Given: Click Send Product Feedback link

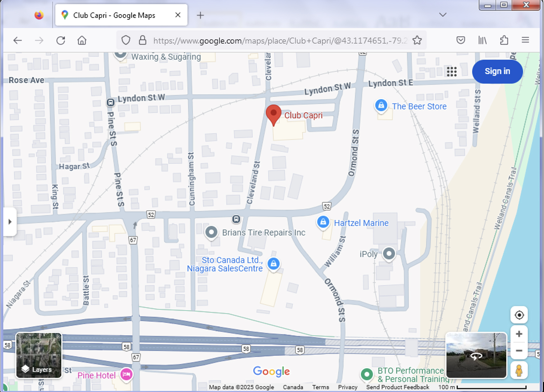Looking at the screenshot, I should [398, 387].
